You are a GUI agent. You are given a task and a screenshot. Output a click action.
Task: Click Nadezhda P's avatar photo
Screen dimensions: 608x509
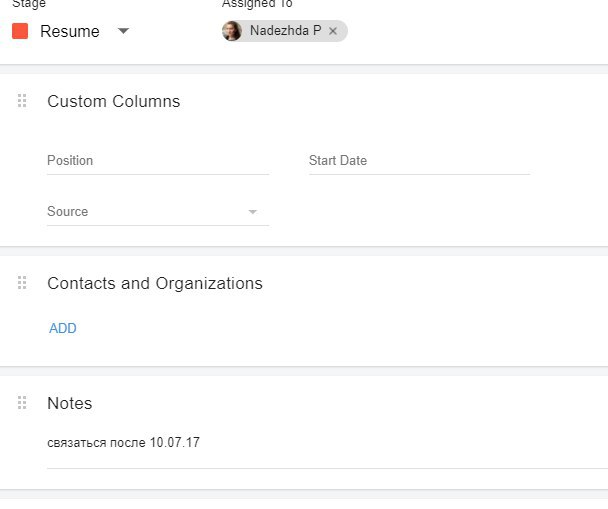232,31
